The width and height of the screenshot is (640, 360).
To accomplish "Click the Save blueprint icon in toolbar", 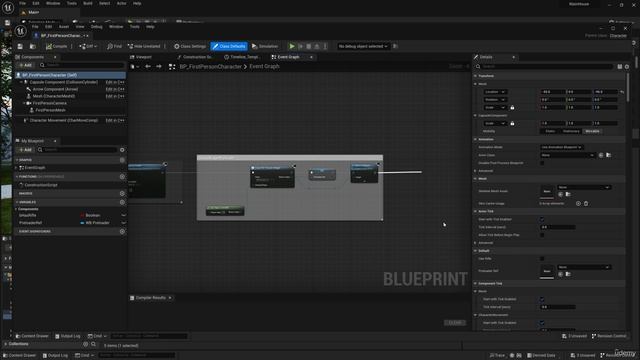I will [20, 47].
